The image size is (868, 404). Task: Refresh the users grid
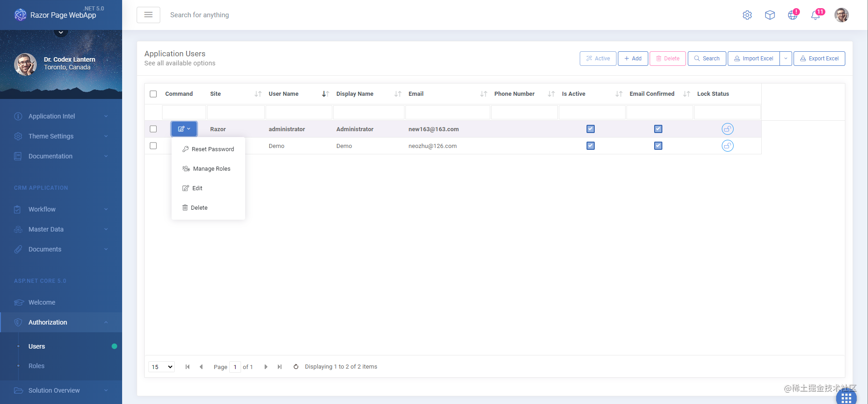296,367
